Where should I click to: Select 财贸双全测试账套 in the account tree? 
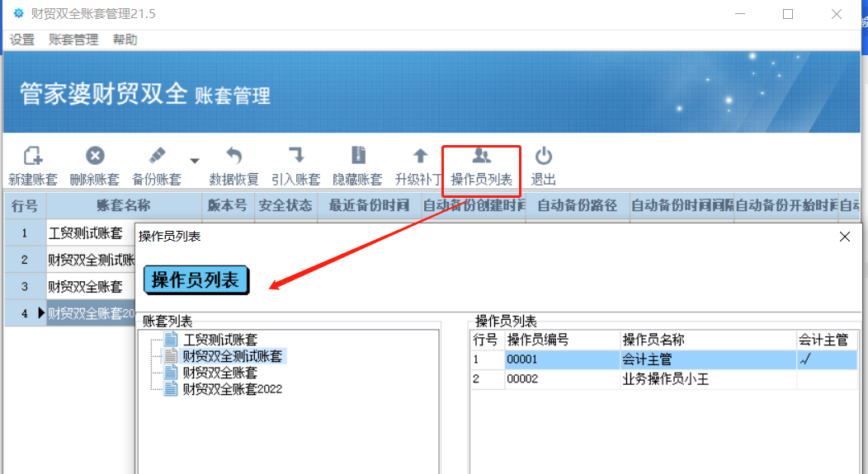click(x=233, y=356)
